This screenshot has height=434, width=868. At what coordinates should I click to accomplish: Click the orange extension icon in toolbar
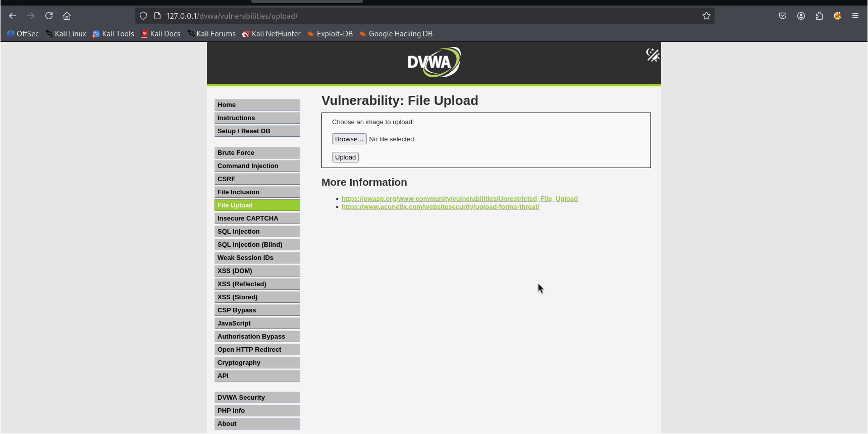click(x=837, y=16)
